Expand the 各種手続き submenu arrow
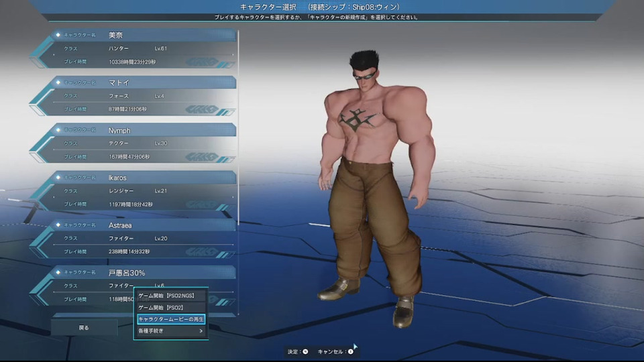644x362 pixels. click(x=201, y=330)
